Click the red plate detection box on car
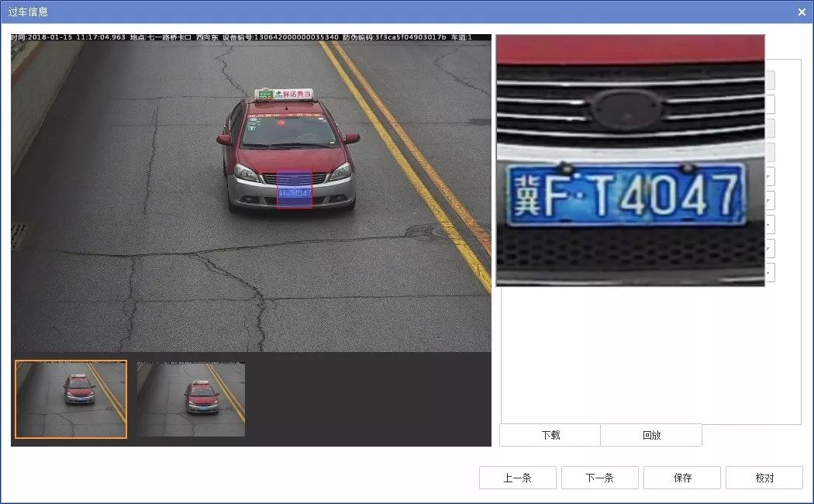The width and height of the screenshot is (814, 504). [294, 190]
